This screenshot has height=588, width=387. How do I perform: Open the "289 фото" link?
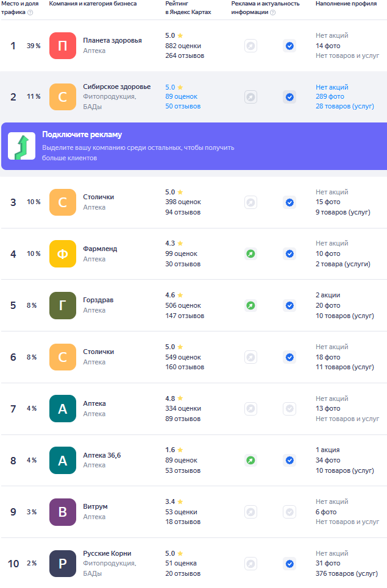330,96
